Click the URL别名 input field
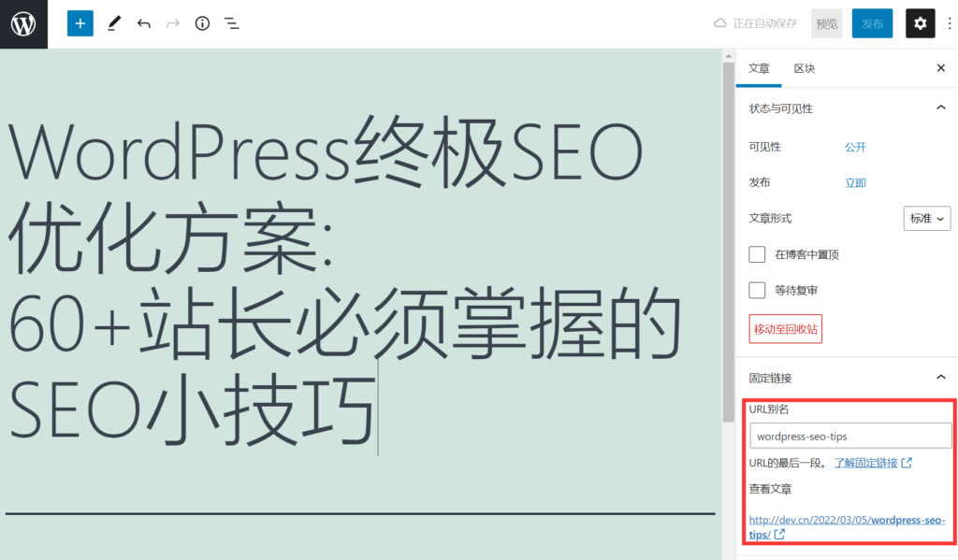 850,436
